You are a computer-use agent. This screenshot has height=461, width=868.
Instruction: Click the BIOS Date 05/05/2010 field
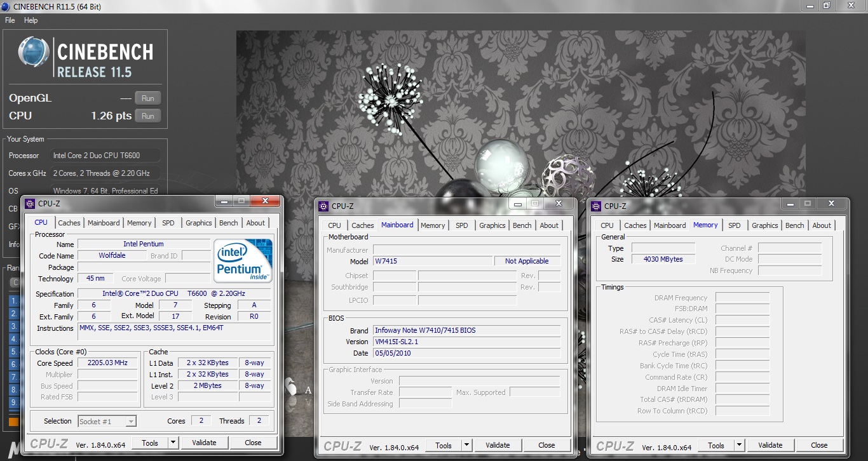[x=466, y=353]
